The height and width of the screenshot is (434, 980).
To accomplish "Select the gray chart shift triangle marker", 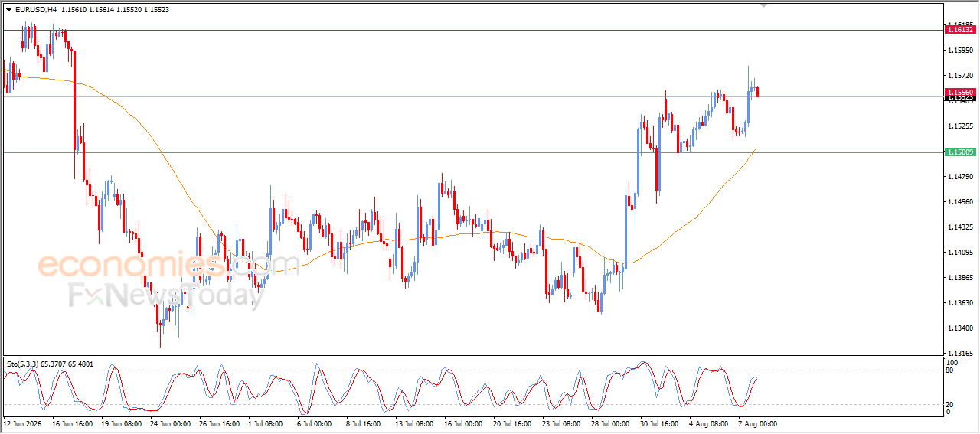I will (x=763, y=5).
